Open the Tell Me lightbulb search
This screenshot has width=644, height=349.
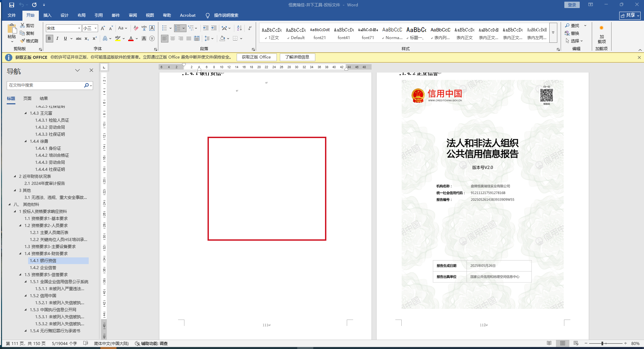pos(208,15)
